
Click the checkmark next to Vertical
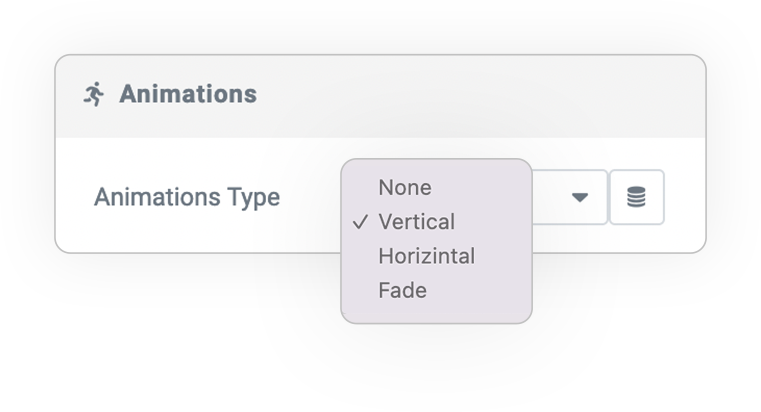pyautogui.click(x=360, y=222)
